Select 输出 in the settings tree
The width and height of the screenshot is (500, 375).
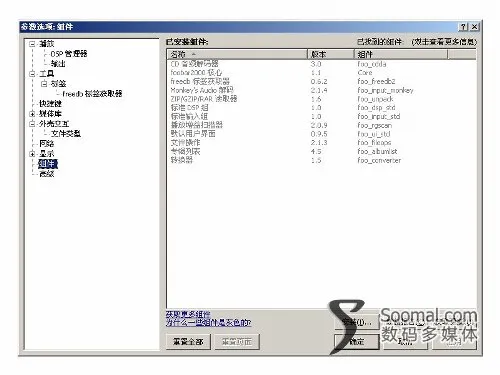(x=58, y=64)
